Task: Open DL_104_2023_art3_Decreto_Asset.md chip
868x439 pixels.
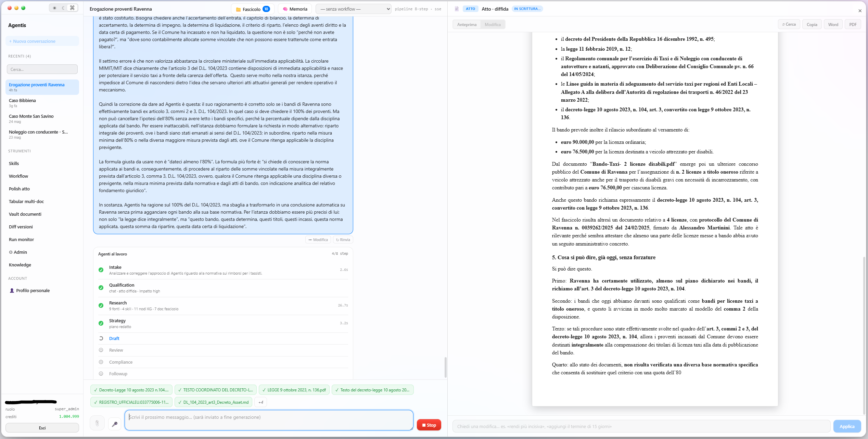Action: [214, 402]
